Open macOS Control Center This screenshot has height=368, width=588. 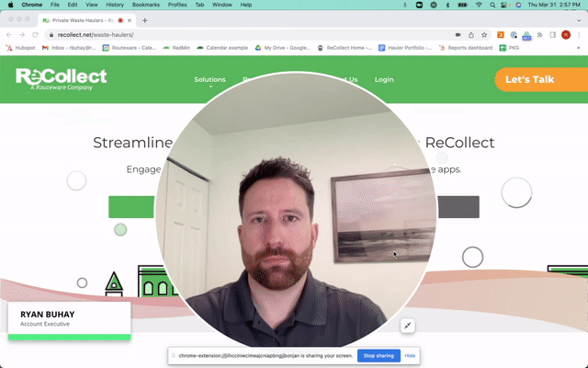(x=505, y=5)
